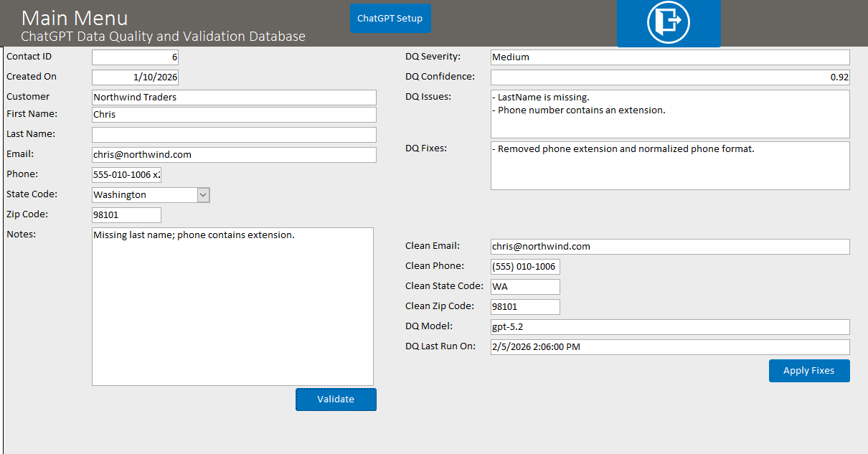Screen dimensions: 868x454
Task: Click the Contact ID field
Action: [x=135, y=57]
